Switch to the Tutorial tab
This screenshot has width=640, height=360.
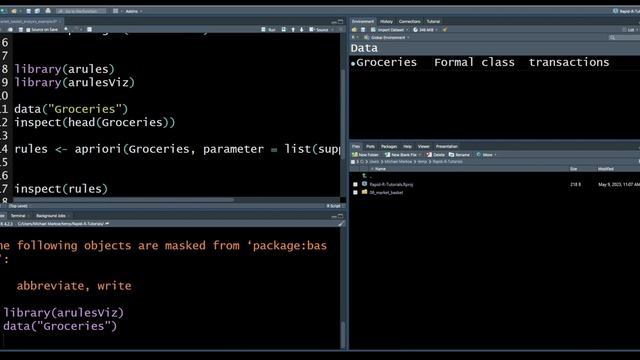(x=433, y=21)
